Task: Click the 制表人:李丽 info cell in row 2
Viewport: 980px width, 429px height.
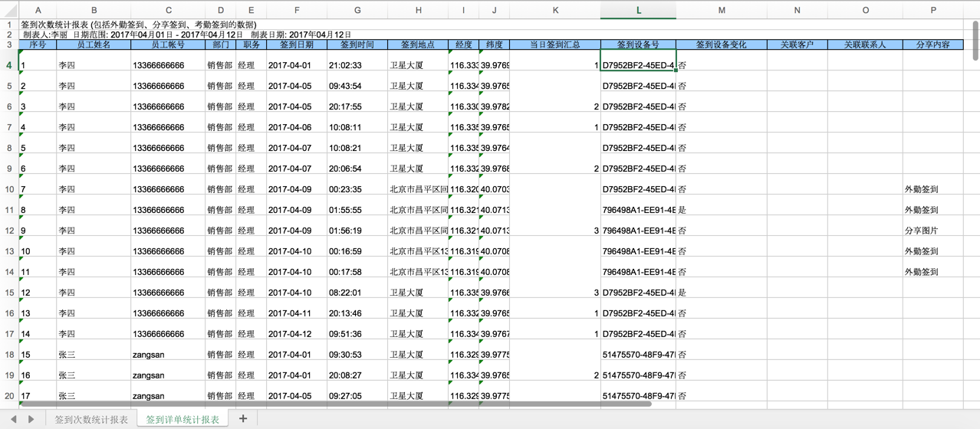Action: click(x=187, y=34)
